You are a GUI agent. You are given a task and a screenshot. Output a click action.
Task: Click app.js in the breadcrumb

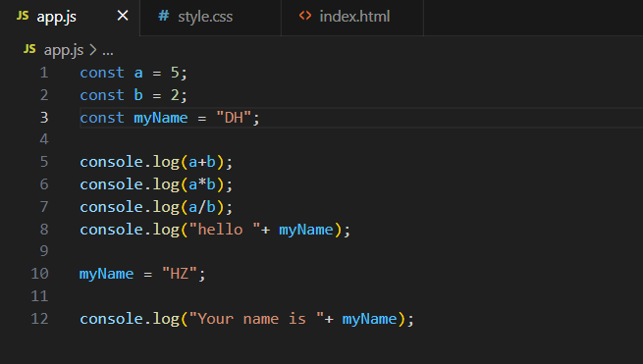coord(64,50)
